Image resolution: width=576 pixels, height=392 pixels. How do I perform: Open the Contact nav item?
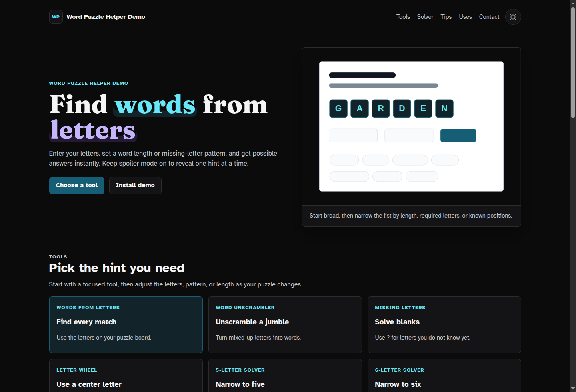pos(489,17)
